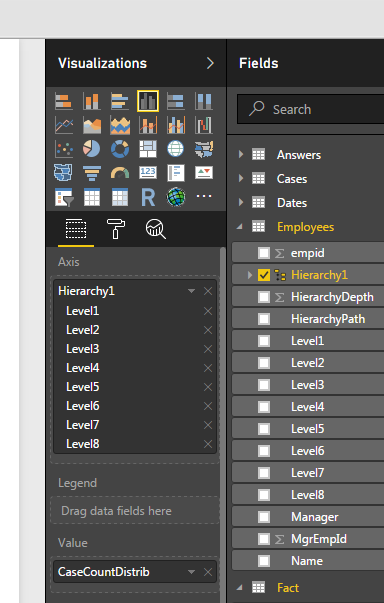
Task: Expand the Answers table
Action: click(241, 155)
